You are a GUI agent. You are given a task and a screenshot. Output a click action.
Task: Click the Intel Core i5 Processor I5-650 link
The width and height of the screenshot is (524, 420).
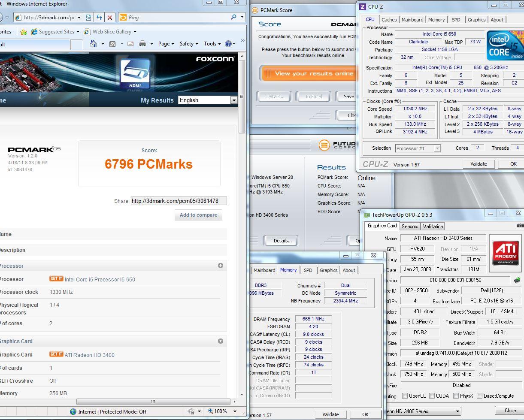pyautogui.click(x=100, y=279)
